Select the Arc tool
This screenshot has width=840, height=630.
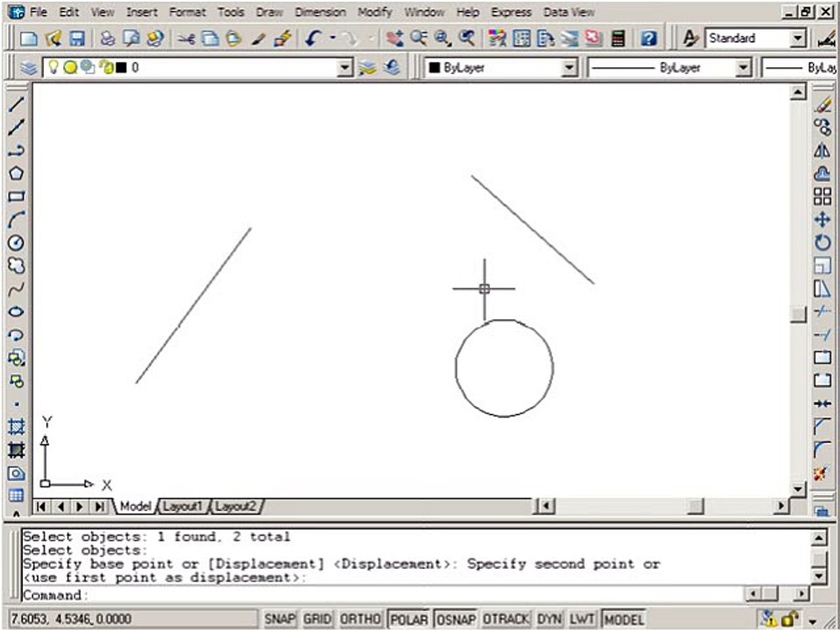pos(16,220)
